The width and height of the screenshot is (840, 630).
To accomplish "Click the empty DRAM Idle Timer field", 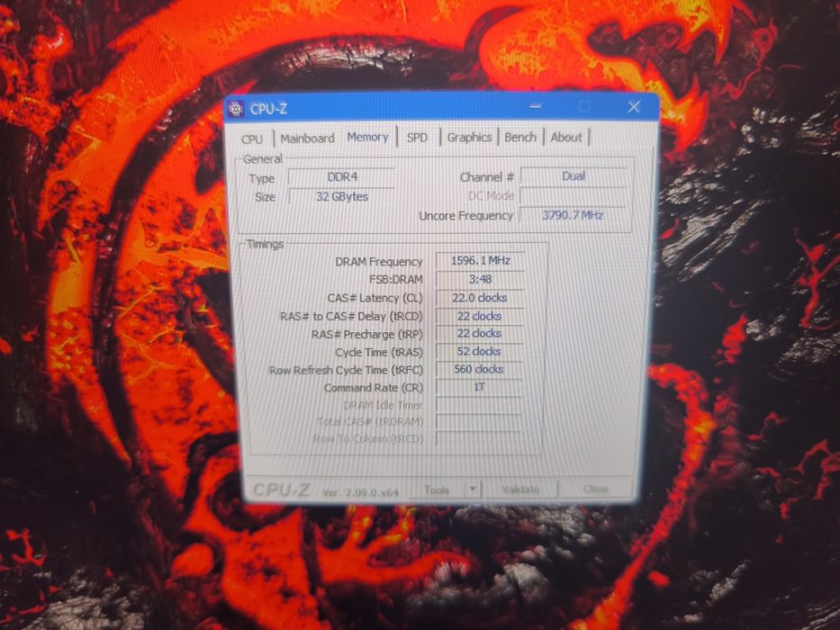I will tap(480, 404).
